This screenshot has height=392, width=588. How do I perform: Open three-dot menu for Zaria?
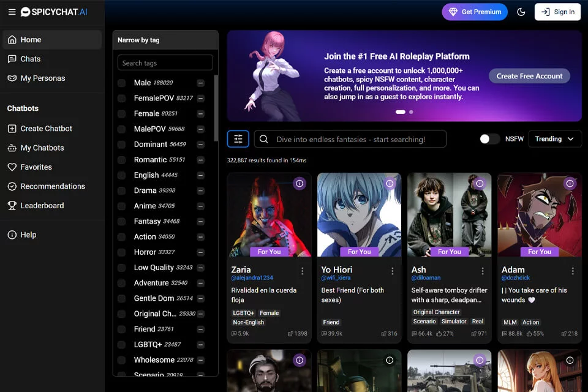point(302,271)
